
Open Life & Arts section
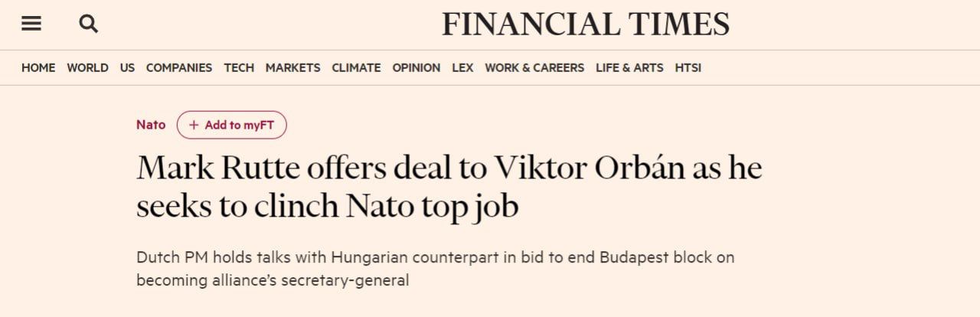[629, 67]
